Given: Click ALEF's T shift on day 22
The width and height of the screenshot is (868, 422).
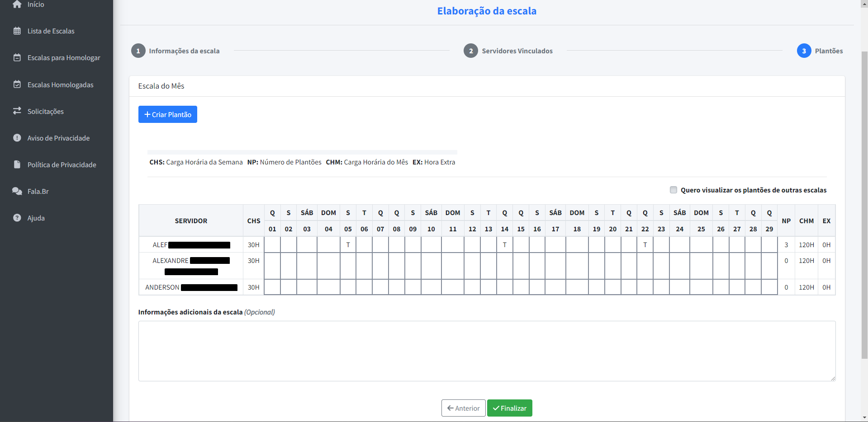Looking at the screenshot, I should click(x=645, y=245).
